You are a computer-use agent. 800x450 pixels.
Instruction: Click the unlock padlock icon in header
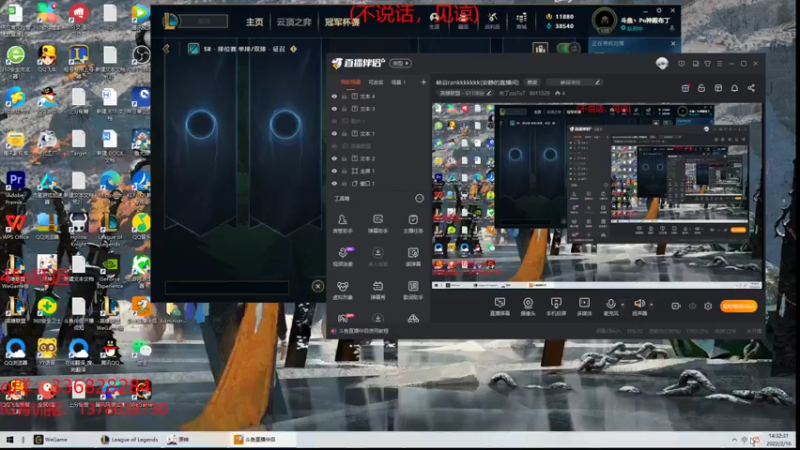(702, 88)
